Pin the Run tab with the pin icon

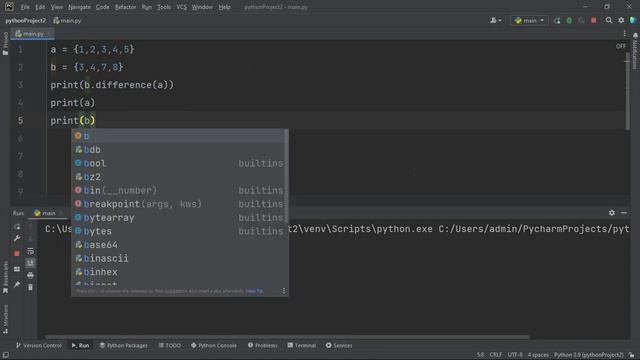pyautogui.click(x=17, y=284)
